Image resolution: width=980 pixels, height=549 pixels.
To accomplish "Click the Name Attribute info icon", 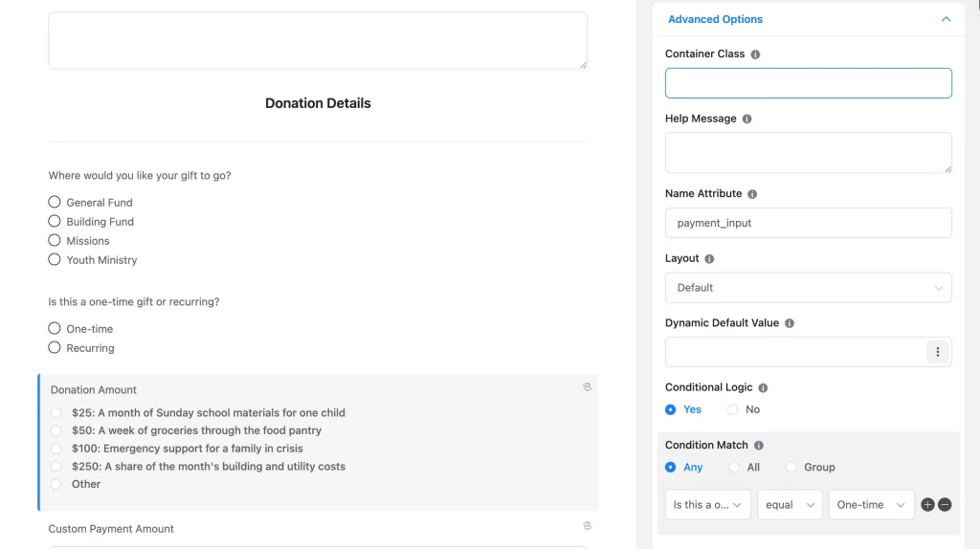I will click(x=752, y=194).
